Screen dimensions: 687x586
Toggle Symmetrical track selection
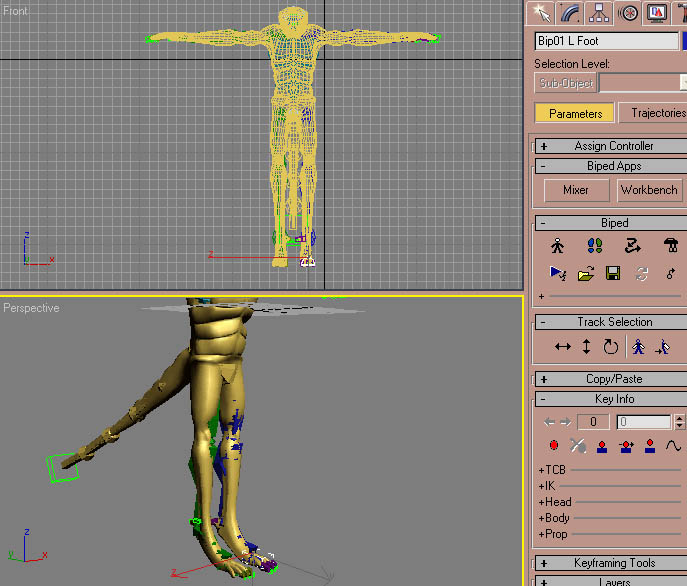click(x=638, y=347)
